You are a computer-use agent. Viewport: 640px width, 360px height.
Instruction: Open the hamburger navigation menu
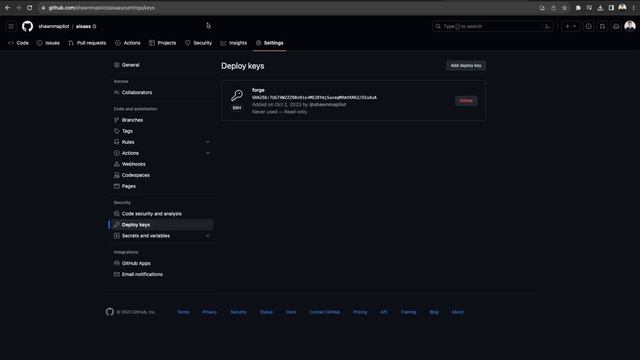[11, 27]
